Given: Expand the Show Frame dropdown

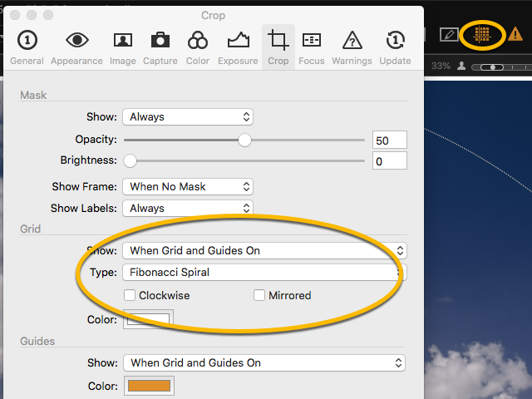Looking at the screenshot, I should coord(188,187).
